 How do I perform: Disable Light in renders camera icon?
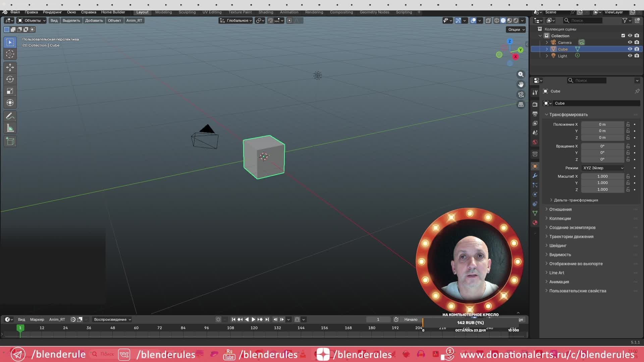click(637, 56)
